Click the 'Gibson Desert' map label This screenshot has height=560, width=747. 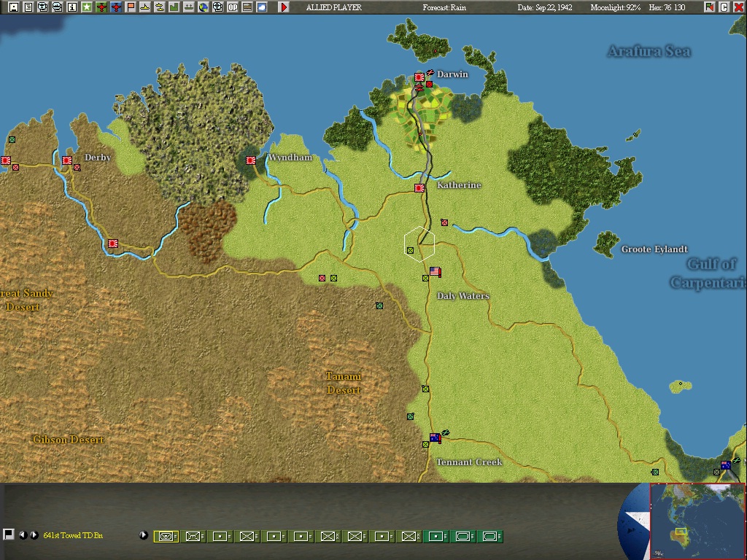(x=68, y=440)
